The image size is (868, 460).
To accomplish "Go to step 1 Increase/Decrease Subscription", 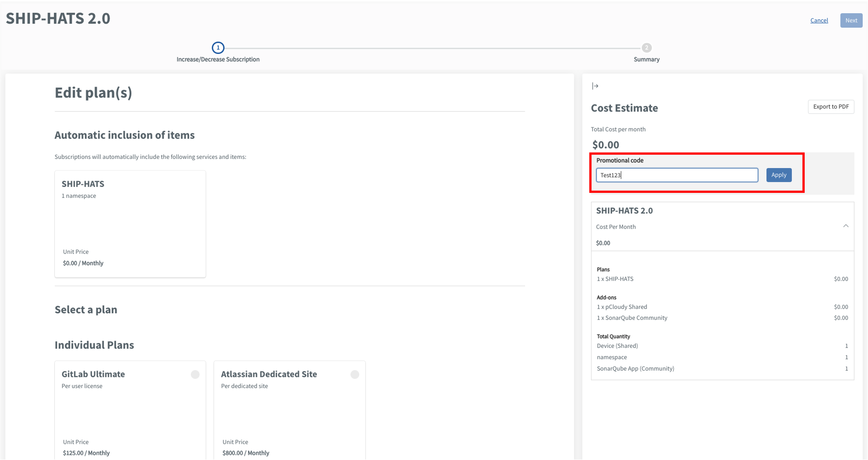I will pos(218,48).
